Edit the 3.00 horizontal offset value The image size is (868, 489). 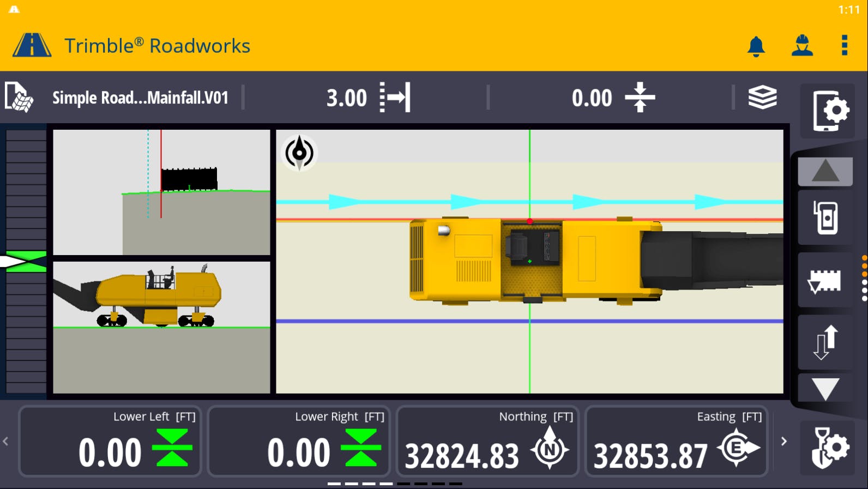point(347,98)
